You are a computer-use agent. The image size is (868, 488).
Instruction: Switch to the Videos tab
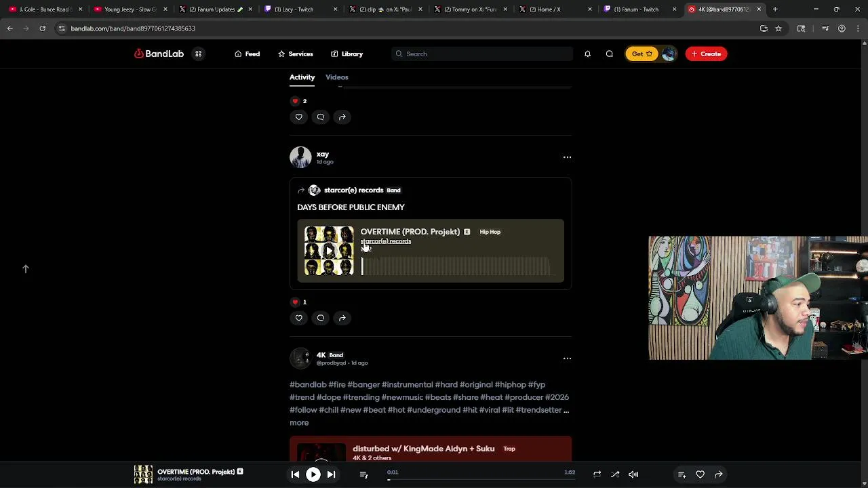pos(336,77)
